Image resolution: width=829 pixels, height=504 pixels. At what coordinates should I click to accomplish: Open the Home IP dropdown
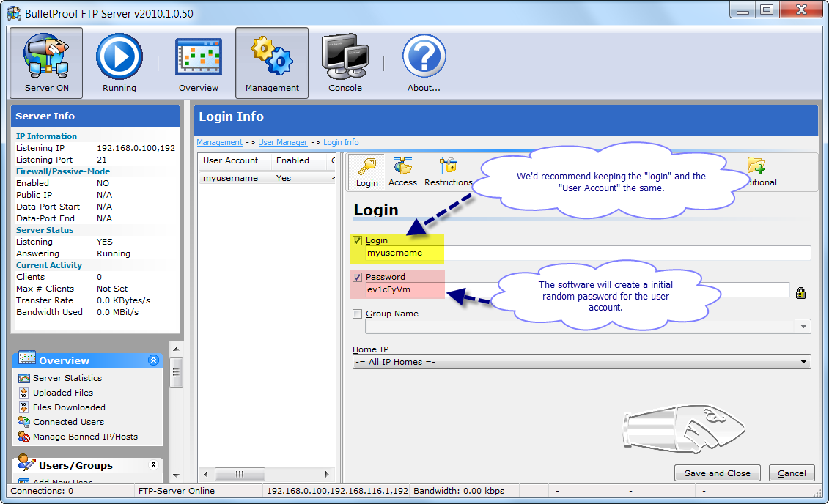(x=581, y=362)
